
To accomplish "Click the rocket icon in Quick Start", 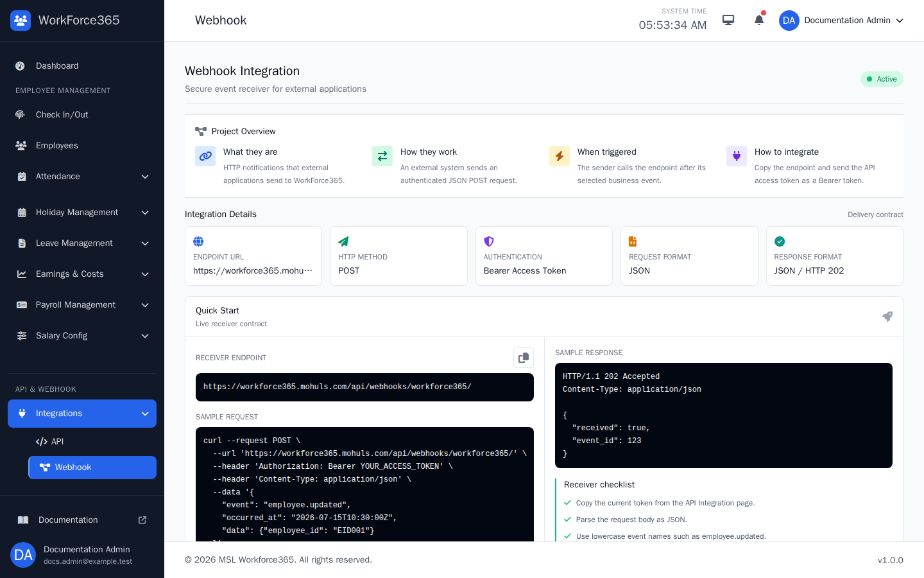I will [x=887, y=317].
